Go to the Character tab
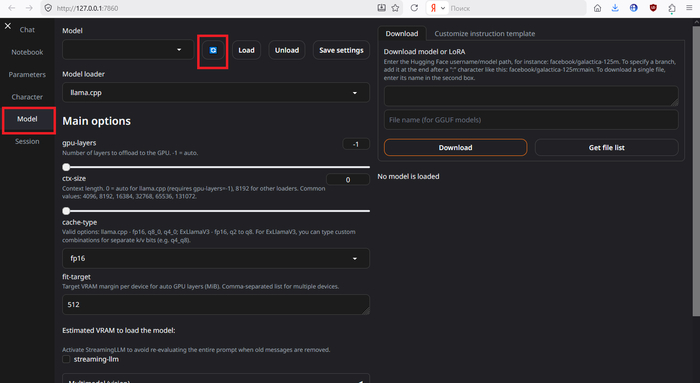 [x=27, y=97]
